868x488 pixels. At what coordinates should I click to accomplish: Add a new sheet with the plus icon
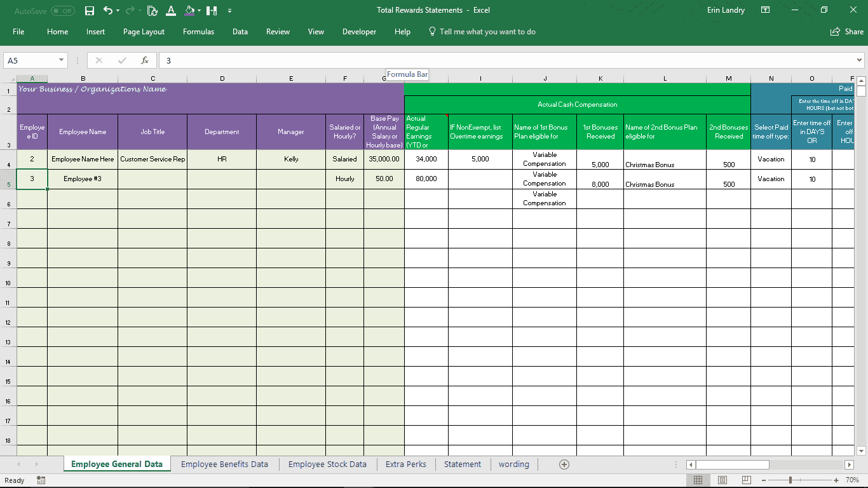point(564,464)
